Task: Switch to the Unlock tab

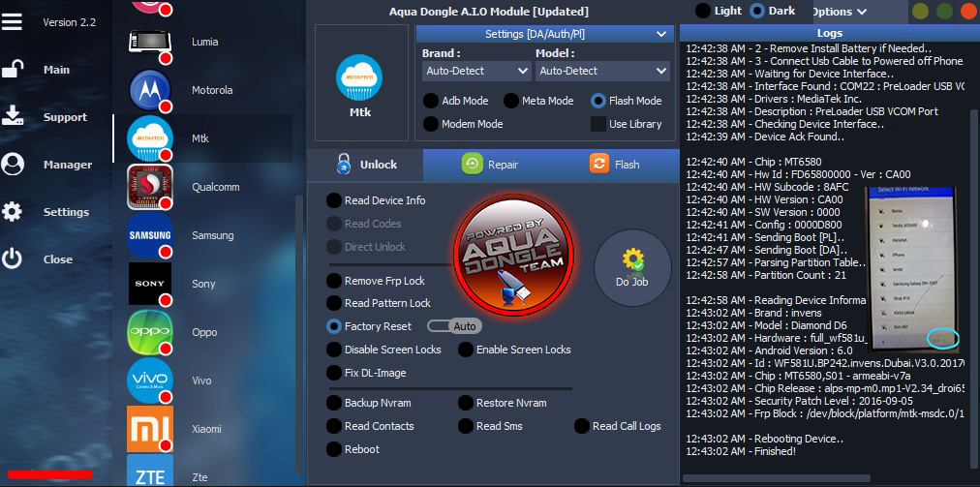Action: [x=365, y=165]
